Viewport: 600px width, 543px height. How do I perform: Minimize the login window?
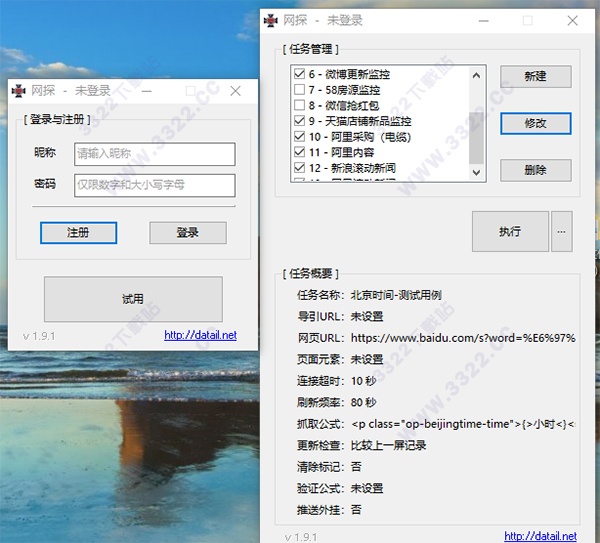point(147,91)
